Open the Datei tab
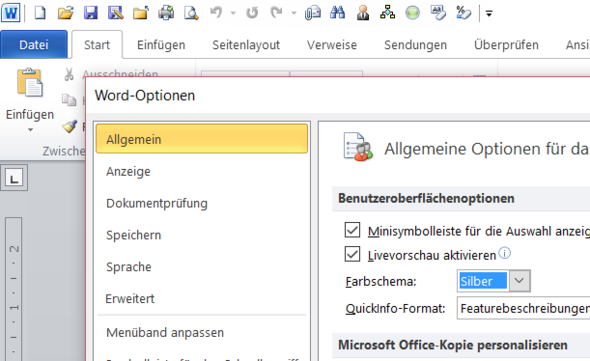 [x=34, y=45]
